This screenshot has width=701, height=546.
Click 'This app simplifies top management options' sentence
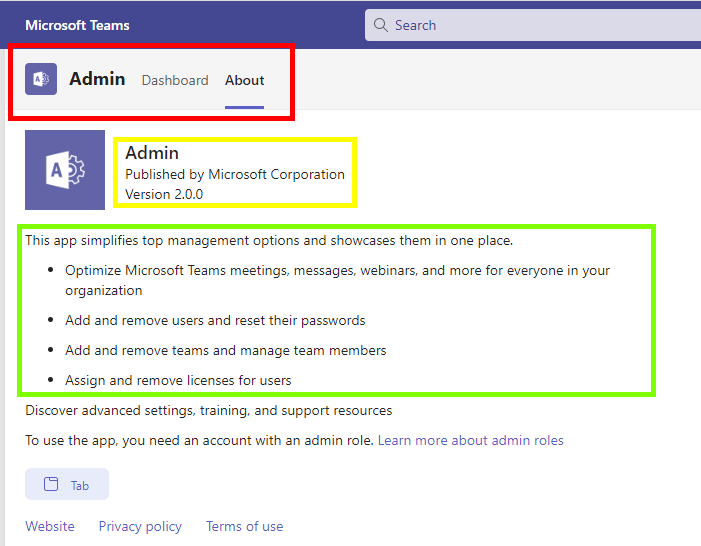click(x=269, y=241)
